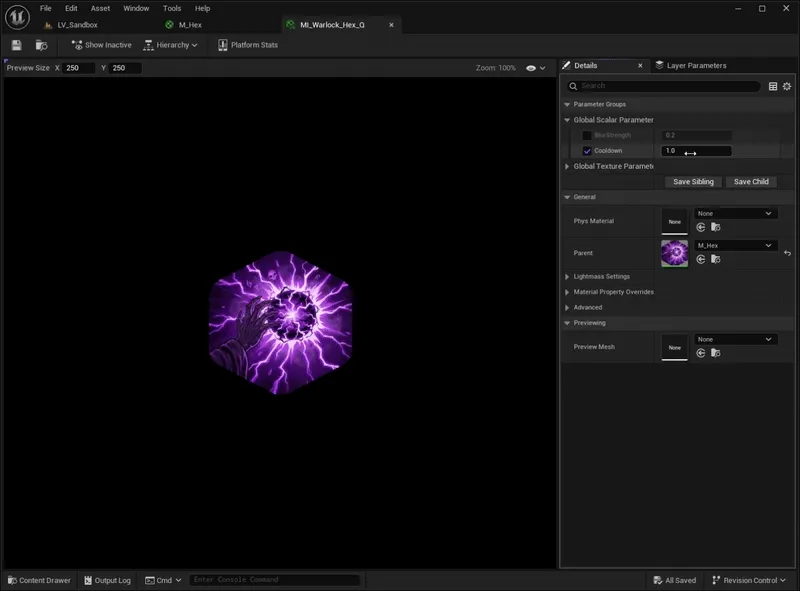
Task: Click Parent M_Hex thumbnail
Action: [x=674, y=254]
